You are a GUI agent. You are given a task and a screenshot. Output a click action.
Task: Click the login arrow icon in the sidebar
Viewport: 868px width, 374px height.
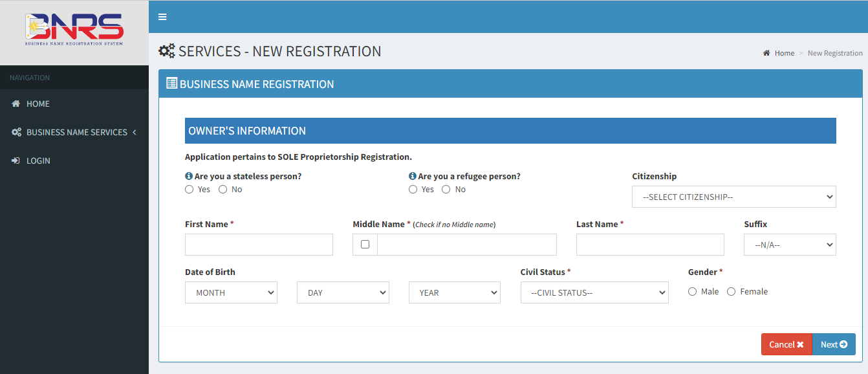point(14,160)
